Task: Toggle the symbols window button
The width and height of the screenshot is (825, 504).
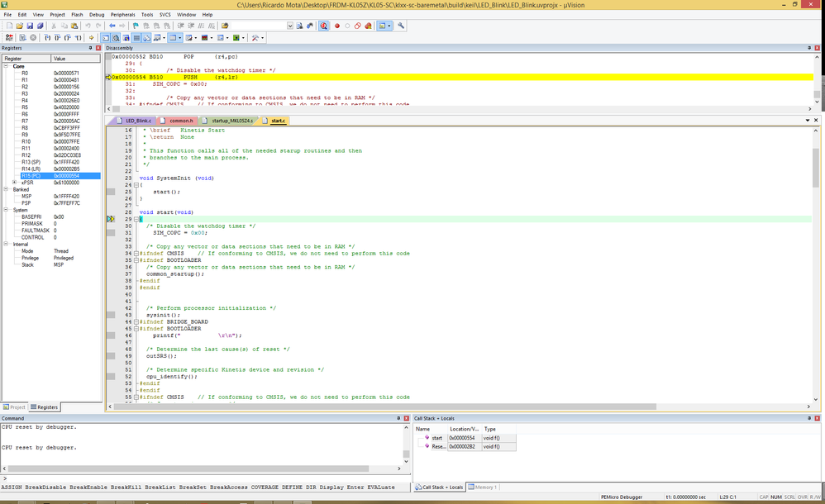Action: pyautogui.click(x=126, y=38)
